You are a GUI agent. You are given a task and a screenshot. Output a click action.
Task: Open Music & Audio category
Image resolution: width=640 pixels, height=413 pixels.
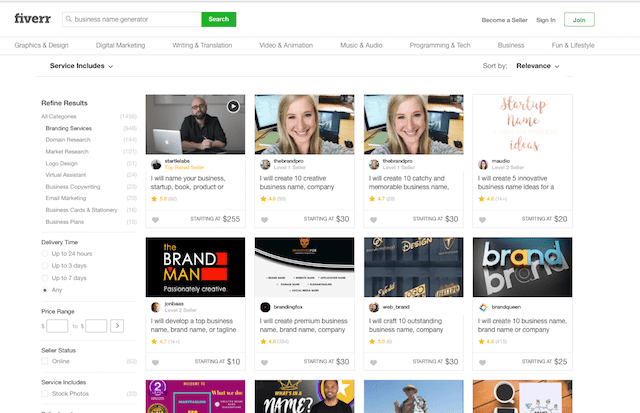click(x=361, y=45)
